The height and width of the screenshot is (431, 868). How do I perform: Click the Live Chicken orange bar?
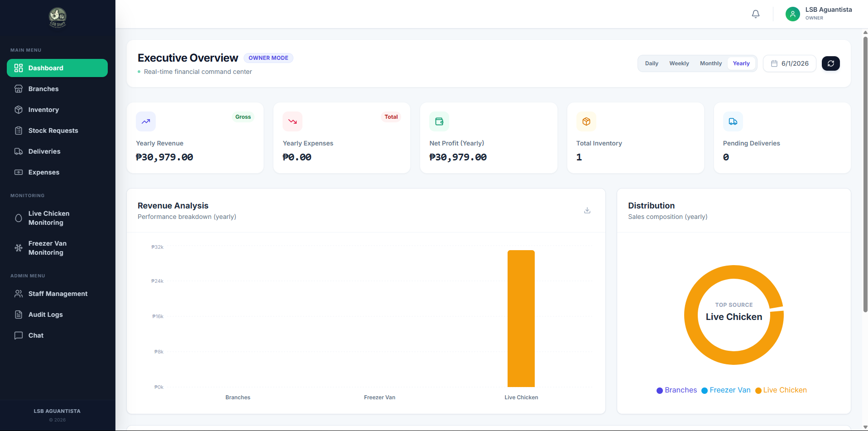tap(521, 319)
